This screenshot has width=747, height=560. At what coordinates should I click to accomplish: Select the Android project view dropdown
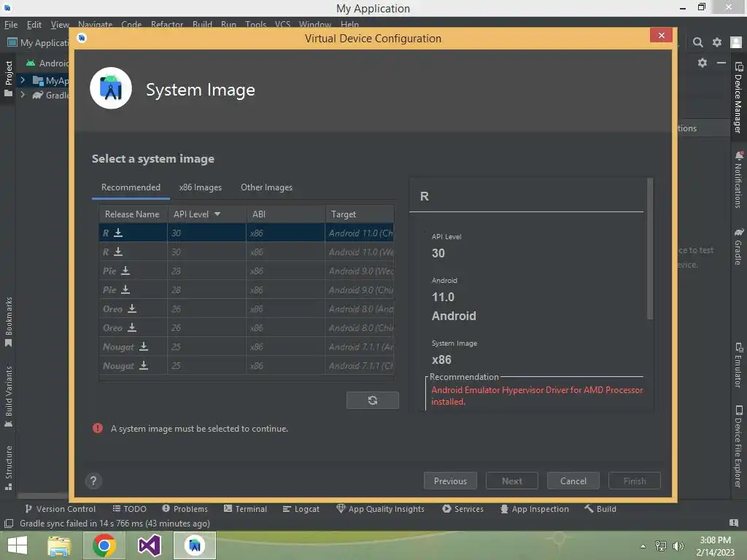(47, 63)
